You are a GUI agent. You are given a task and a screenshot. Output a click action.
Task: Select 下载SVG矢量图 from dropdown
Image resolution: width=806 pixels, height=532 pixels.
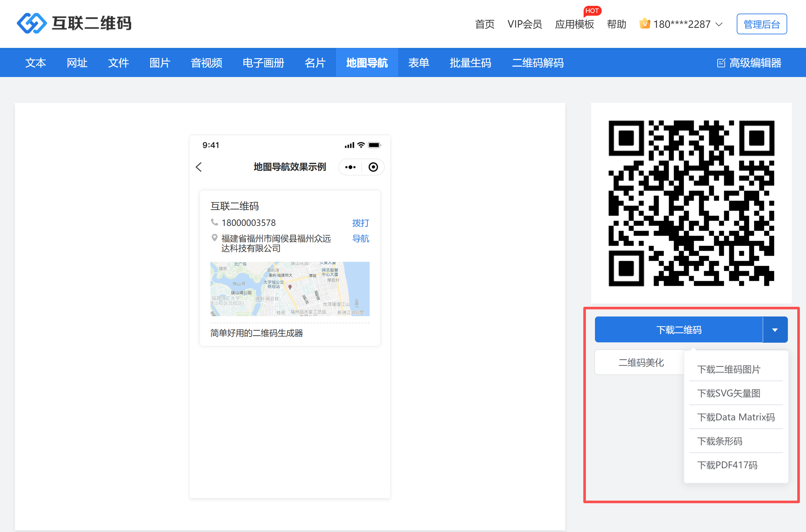[729, 393]
